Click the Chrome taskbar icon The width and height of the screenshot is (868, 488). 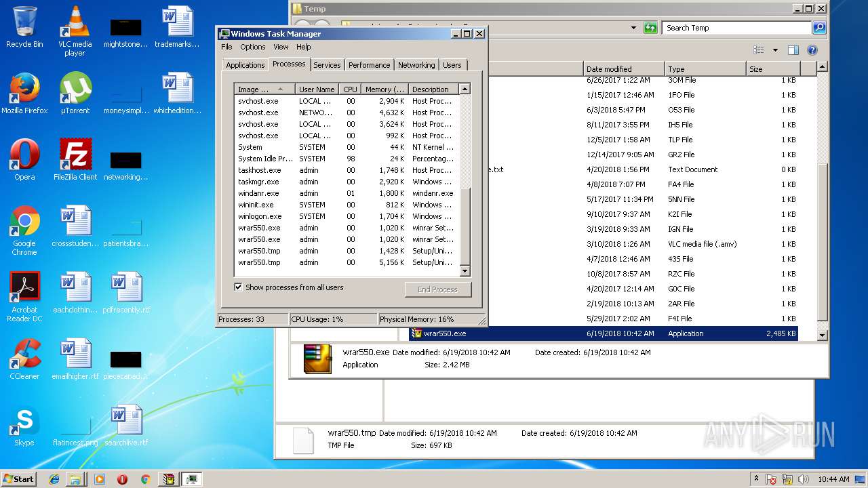coord(145,479)
